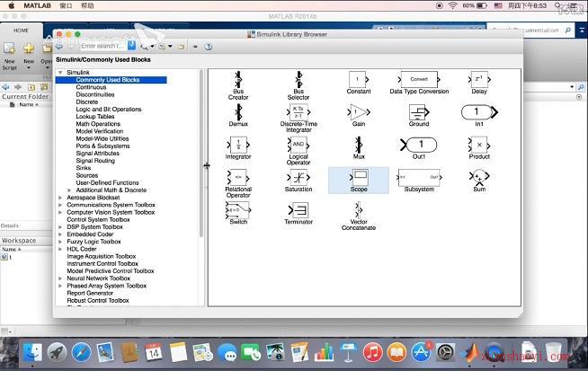588x371 pixels.
Task: Click the Constant block icon
Action: pos(359,79)
